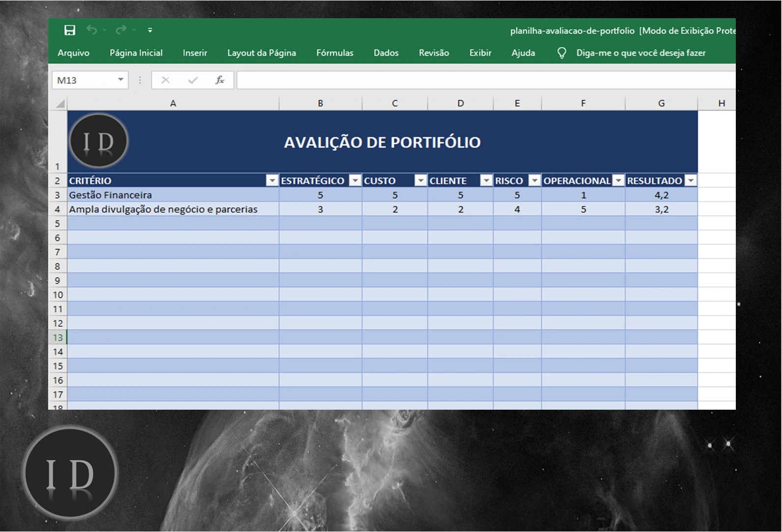This screenshot has width=782, height=532.
Task: Select column G header
Action: click(661, 103)
